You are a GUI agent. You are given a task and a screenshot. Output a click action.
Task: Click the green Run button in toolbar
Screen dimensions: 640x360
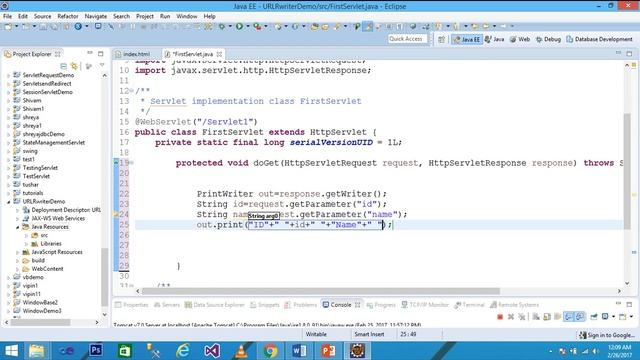[x=239, y=27]
